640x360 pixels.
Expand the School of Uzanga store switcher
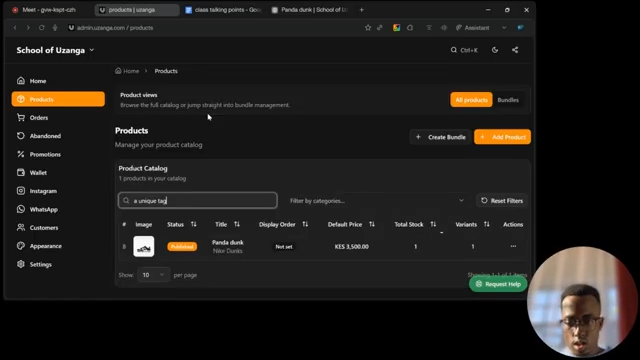(56, 50)
